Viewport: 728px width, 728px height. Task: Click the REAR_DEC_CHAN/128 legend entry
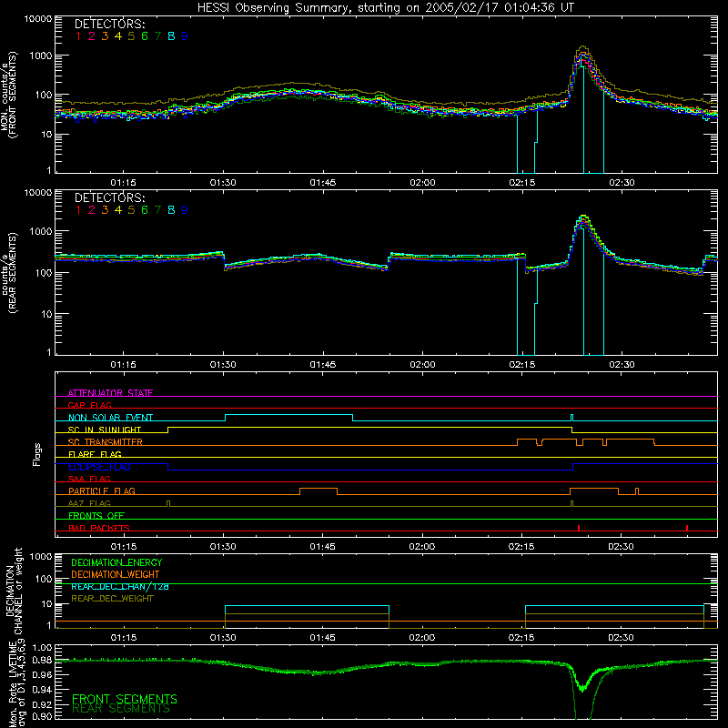[120, 586]
